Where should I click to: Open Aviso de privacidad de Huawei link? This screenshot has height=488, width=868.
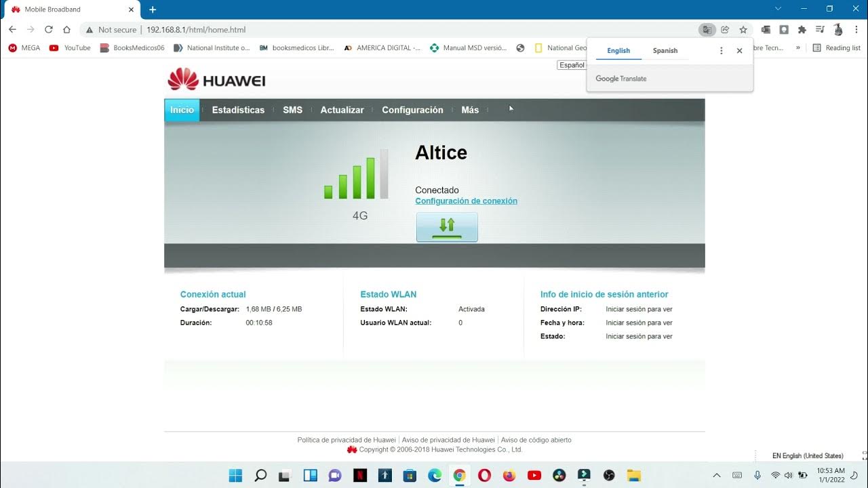(x=448, y=440)
